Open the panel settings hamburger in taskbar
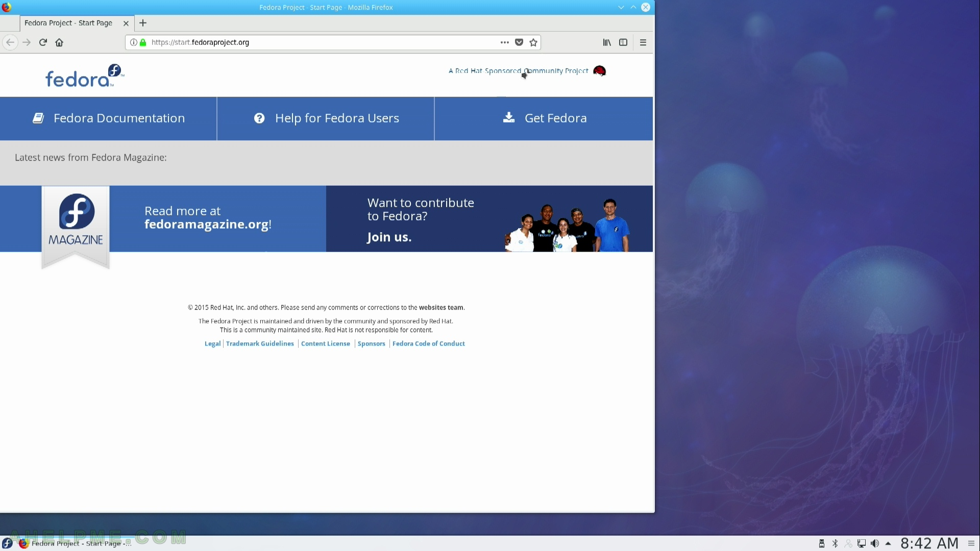The width and height of the screenshot is (980, 551). point(971,544)
